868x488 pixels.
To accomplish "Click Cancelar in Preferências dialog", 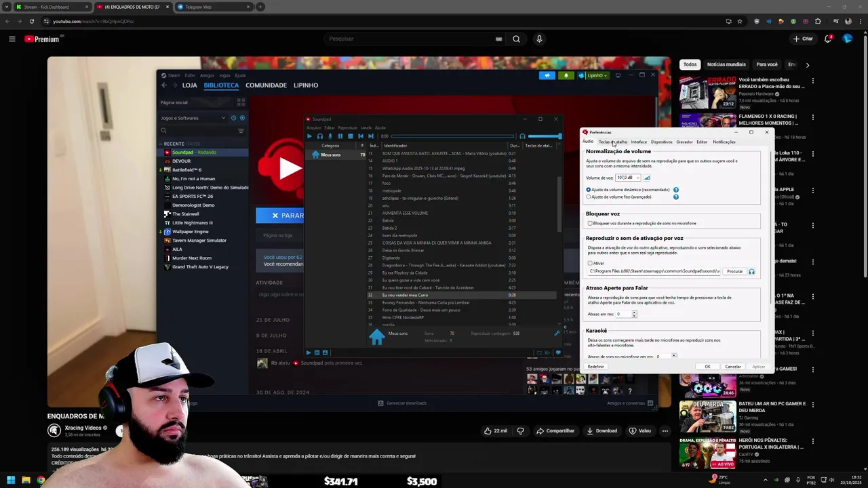I will pyautogui.click(x=733, y=367).
